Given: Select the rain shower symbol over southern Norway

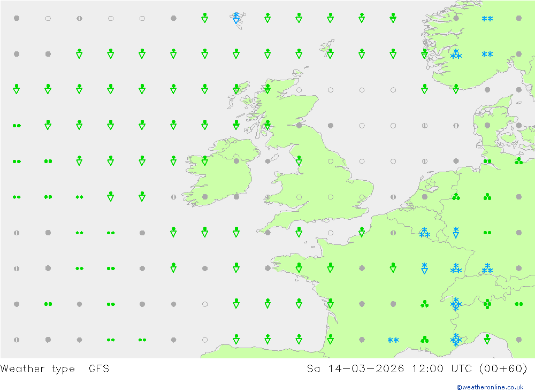Looking at the screenshot, I should point(456,89).
